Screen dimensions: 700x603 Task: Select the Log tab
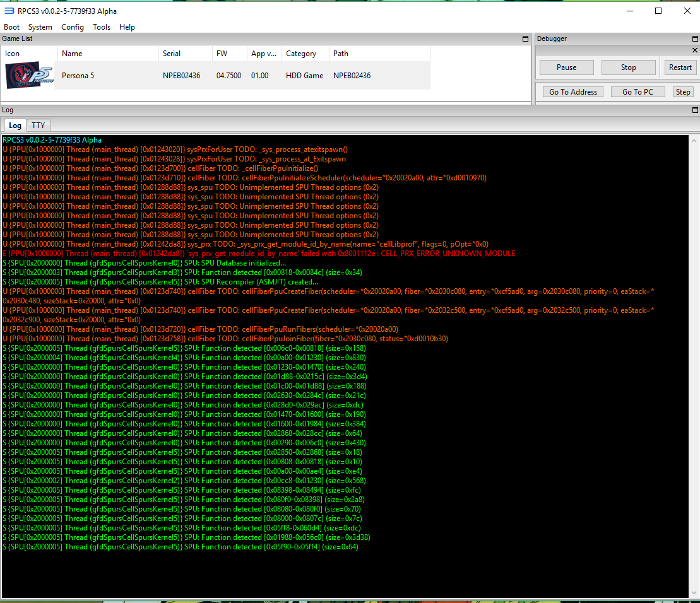coord(15,126)
